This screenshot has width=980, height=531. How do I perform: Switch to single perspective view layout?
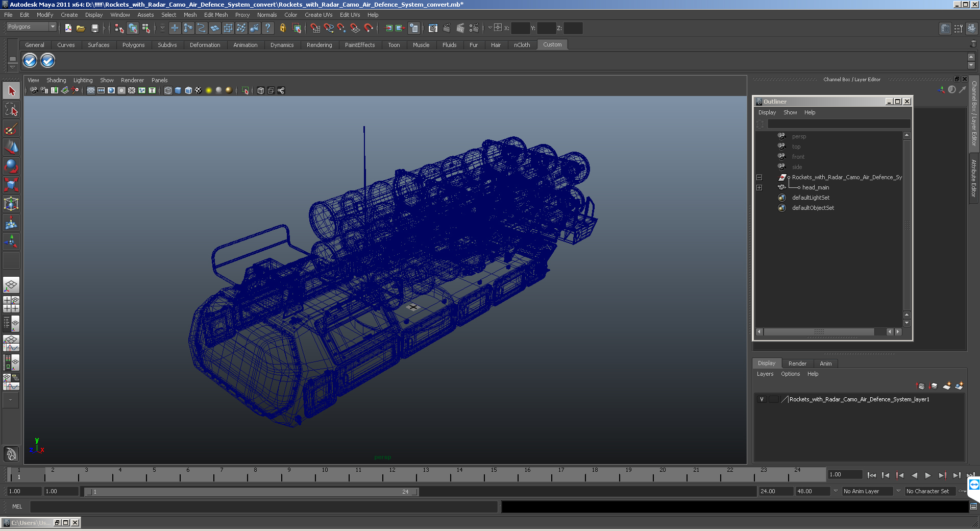[x=11, y=285]
